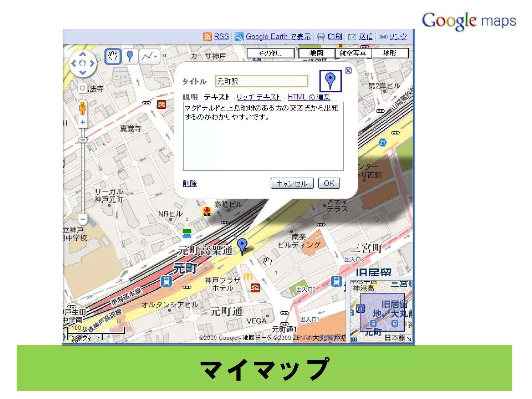Click the green FamilyMart icon
This screenshot has height=399, width=532.
[187, 234]
